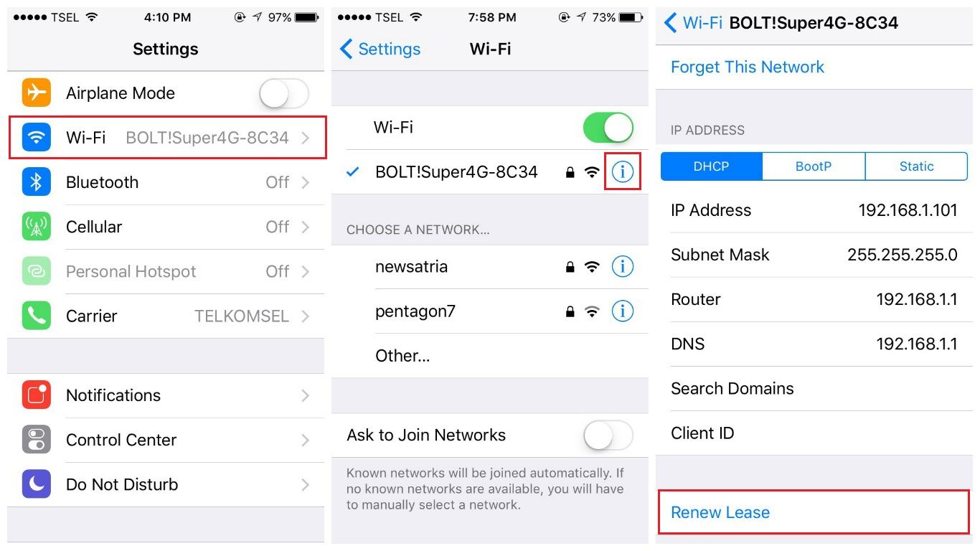The width and height of the screenshot is (980, 551).
Task: Toggle the Airplane Mode switch
Action: coord(284,93)
